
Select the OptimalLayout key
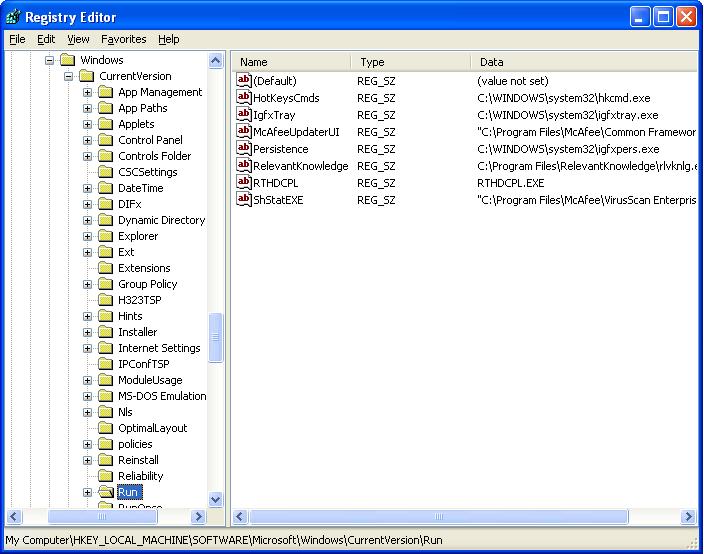[x=153, y=428]
